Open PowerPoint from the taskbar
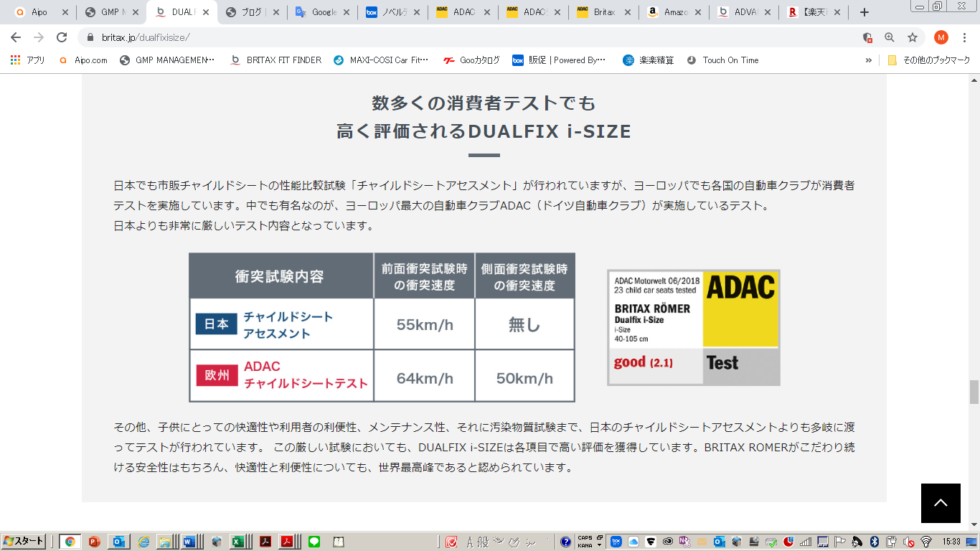The image size is (980, 551). (x=93, y=542)
